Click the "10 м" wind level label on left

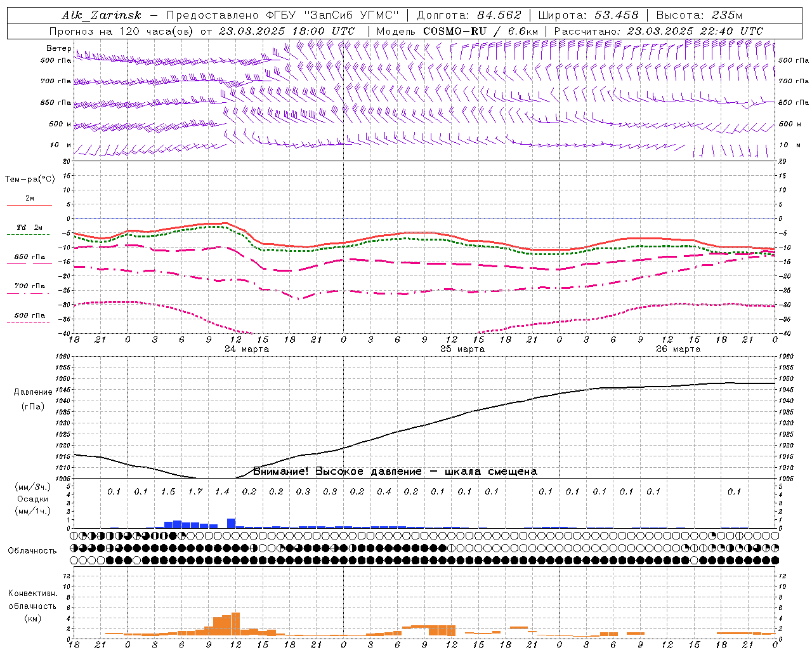(x=61, y=145)
